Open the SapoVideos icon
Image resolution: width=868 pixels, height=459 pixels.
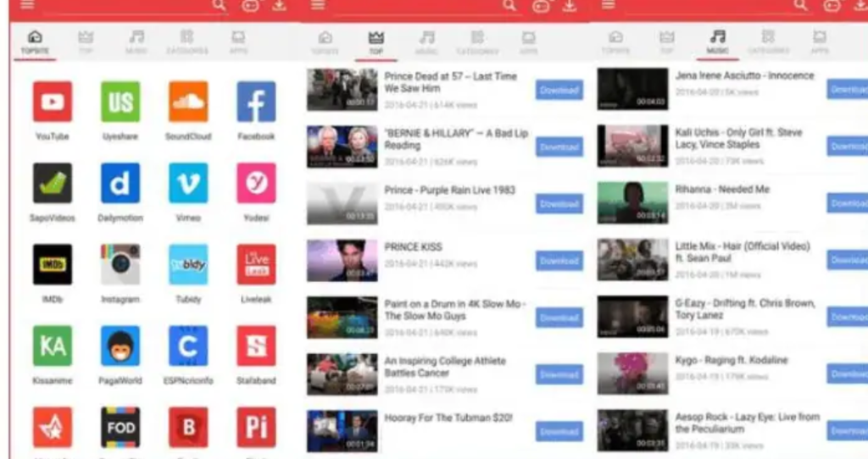pos(52,183)
